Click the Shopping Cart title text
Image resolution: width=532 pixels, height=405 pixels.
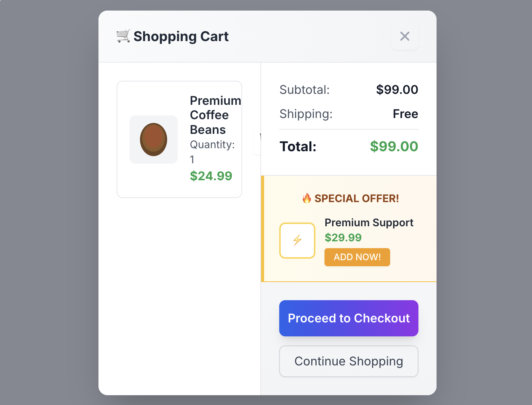click(181, 36)
